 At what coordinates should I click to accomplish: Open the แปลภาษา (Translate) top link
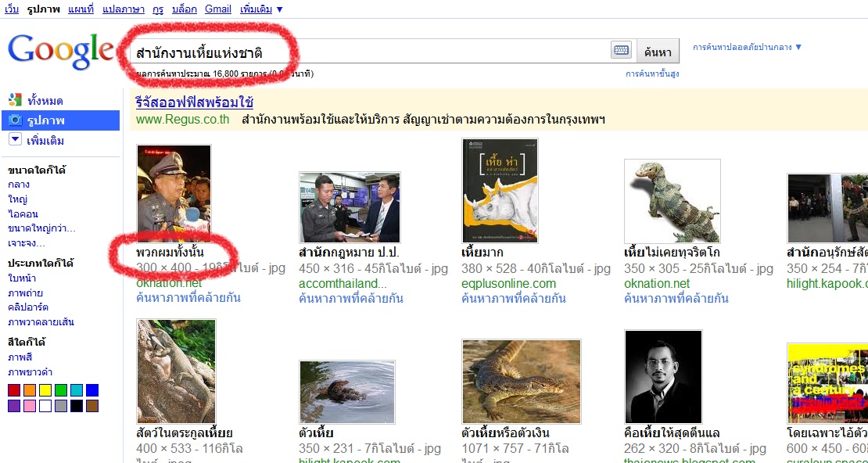coord(124,9)
